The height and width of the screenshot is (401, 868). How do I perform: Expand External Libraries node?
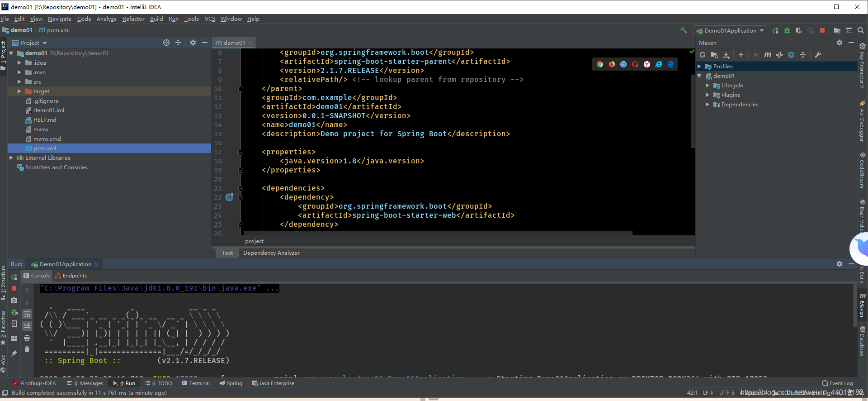coord(11,158)
